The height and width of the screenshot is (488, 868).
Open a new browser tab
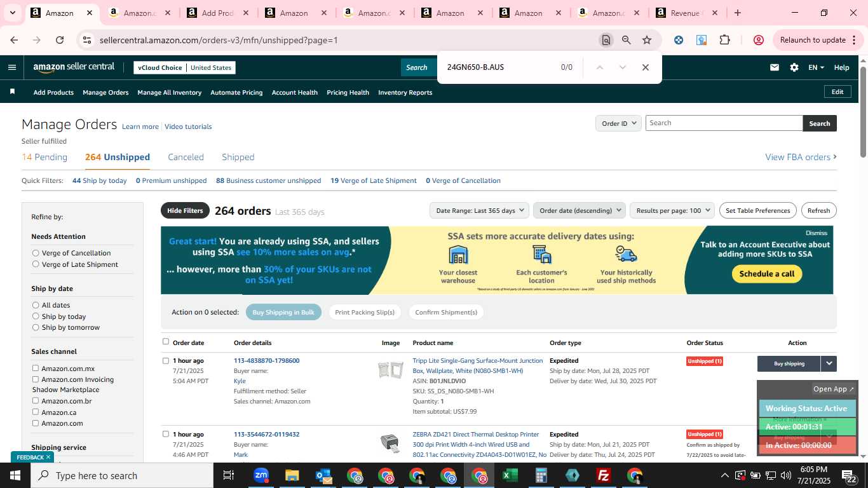click(737, 13)
